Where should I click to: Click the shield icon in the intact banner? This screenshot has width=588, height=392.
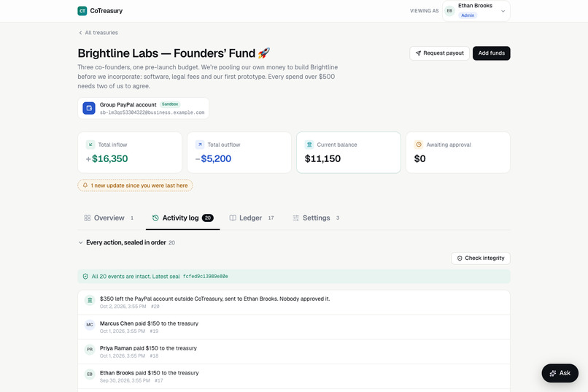click(85, 277)
